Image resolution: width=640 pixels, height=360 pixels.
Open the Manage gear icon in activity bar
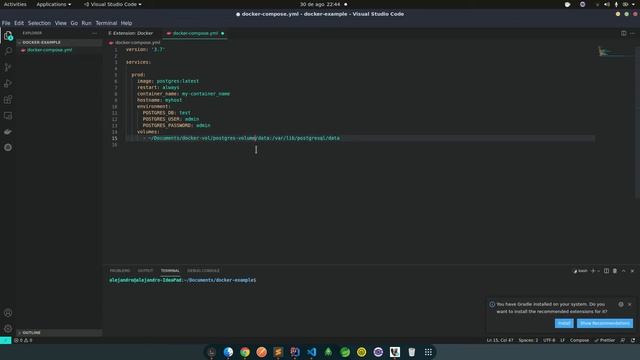(8, 329)
